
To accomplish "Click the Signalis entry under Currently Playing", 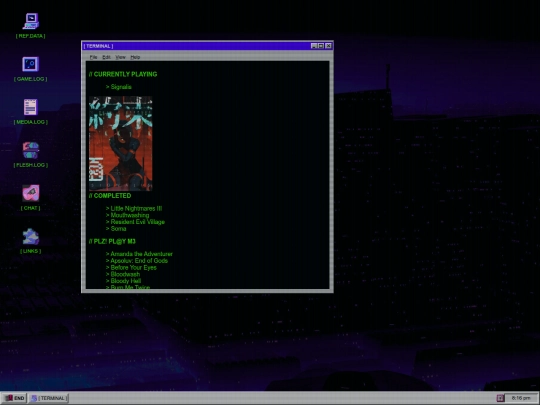I will click(x=118, y=87).
